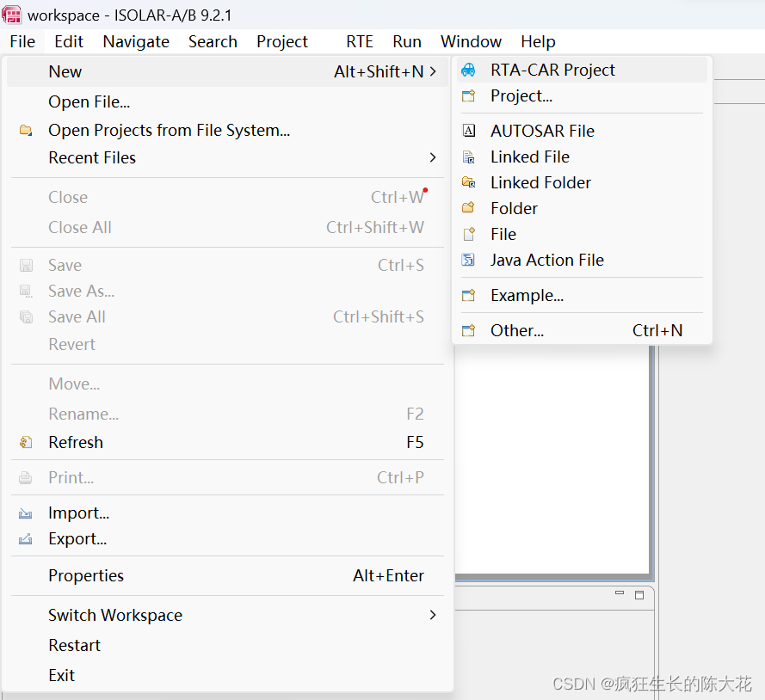Viewport: 765px width, 700px height.
Task: Expand the New submenu arrow
Action: pos(434,72)
